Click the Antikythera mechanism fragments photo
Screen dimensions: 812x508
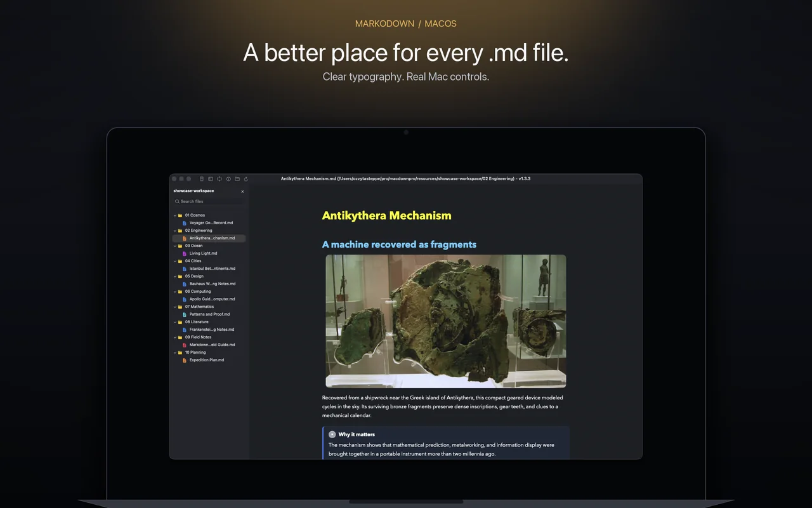[446, 321]
